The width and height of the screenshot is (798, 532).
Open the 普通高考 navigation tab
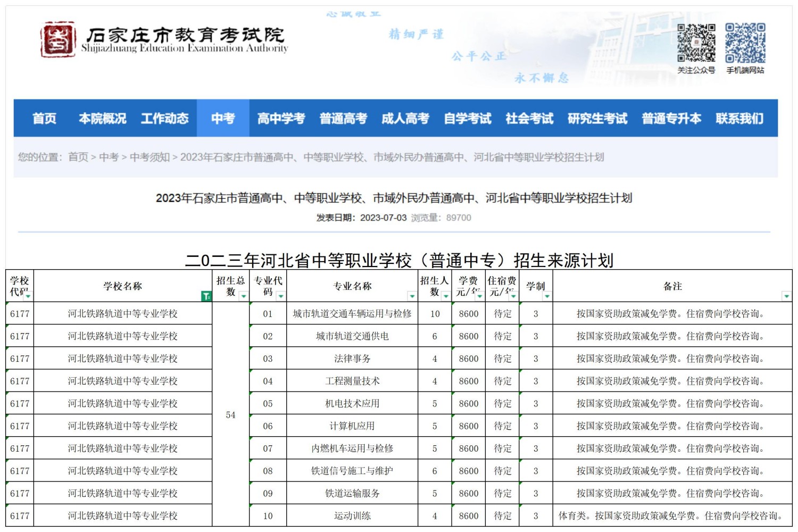343,118
